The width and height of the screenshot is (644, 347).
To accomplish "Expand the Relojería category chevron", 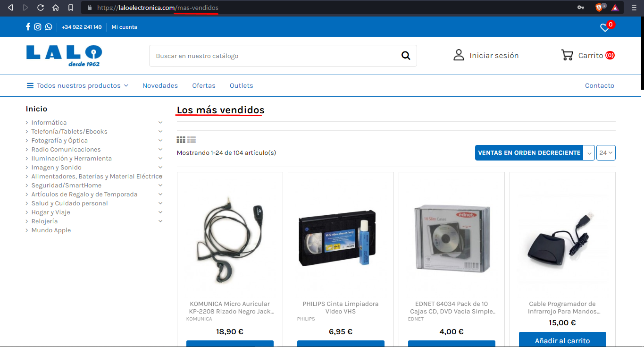I will [160, 221].
